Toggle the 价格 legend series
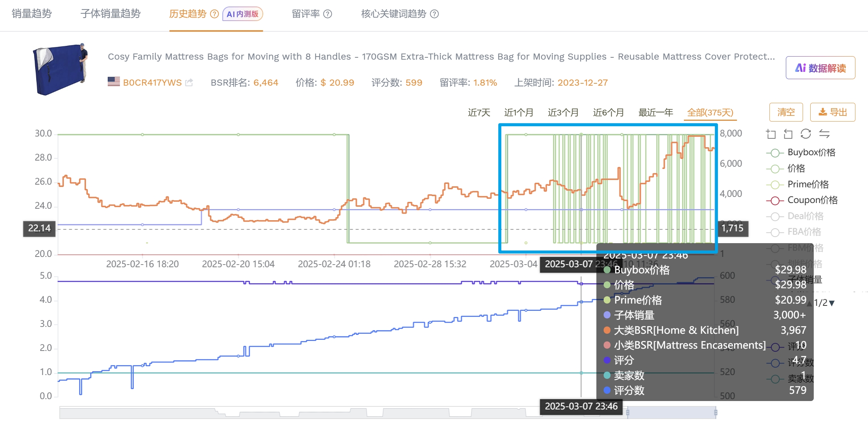 click(x=786, y=169)
